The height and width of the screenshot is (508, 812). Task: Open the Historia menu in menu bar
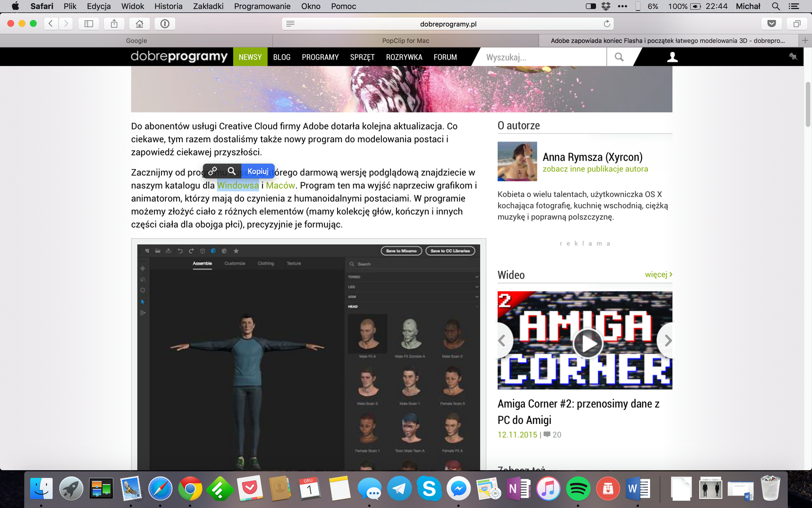(x=168, y=6)
